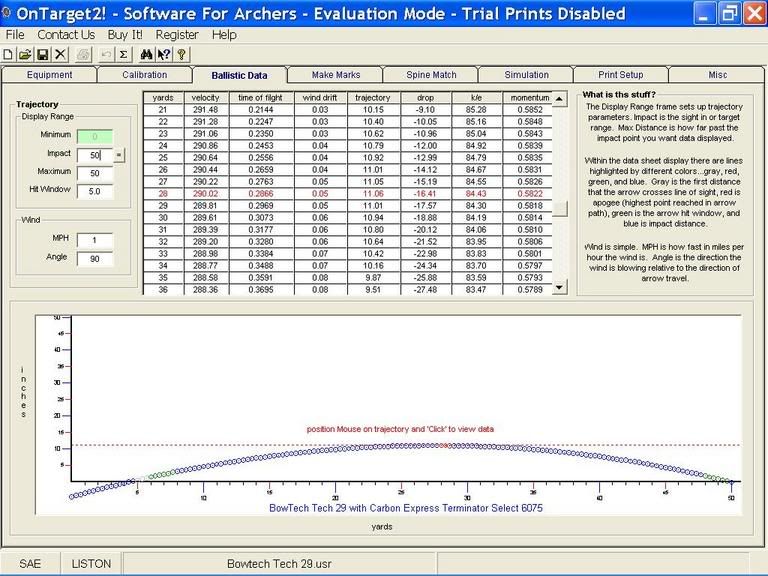Open the File menu

15,35
